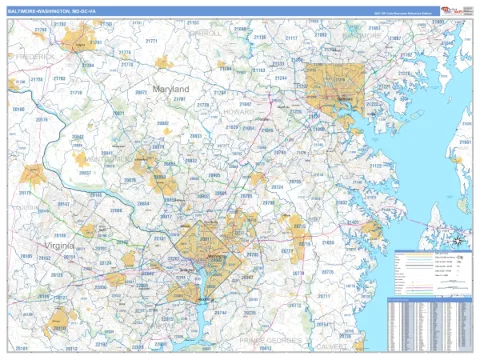Click ZIP code 21035
This screenshot has width=480, height=360.
[328, 243]
